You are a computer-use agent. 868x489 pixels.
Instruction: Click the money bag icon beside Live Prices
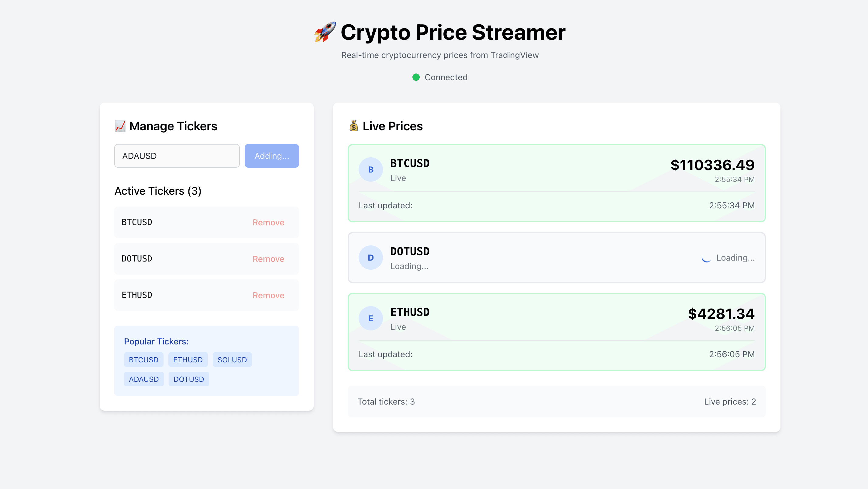coord(353,126)
